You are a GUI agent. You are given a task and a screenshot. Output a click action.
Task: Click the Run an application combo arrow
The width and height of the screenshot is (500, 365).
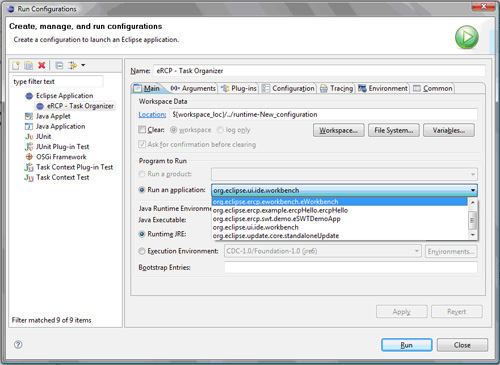click(473, 190)
